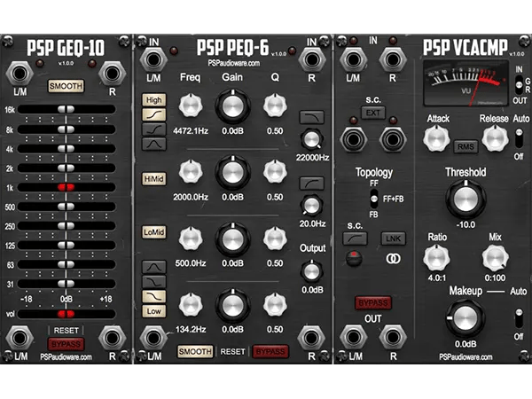Image resolution: width=532 pixels, height=399 pixels.
Task: Click the 134.2Hz frequency value
Action: click(191, 329)
